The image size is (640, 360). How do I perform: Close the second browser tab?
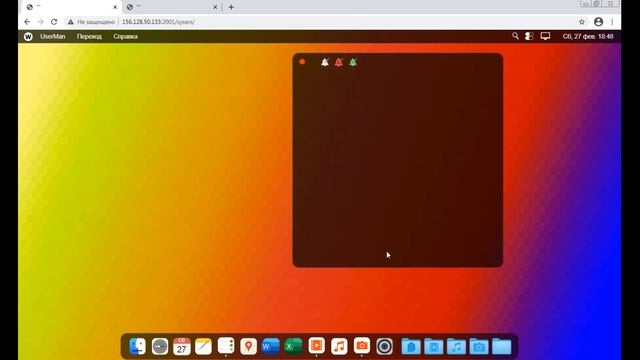click(215, 7)
